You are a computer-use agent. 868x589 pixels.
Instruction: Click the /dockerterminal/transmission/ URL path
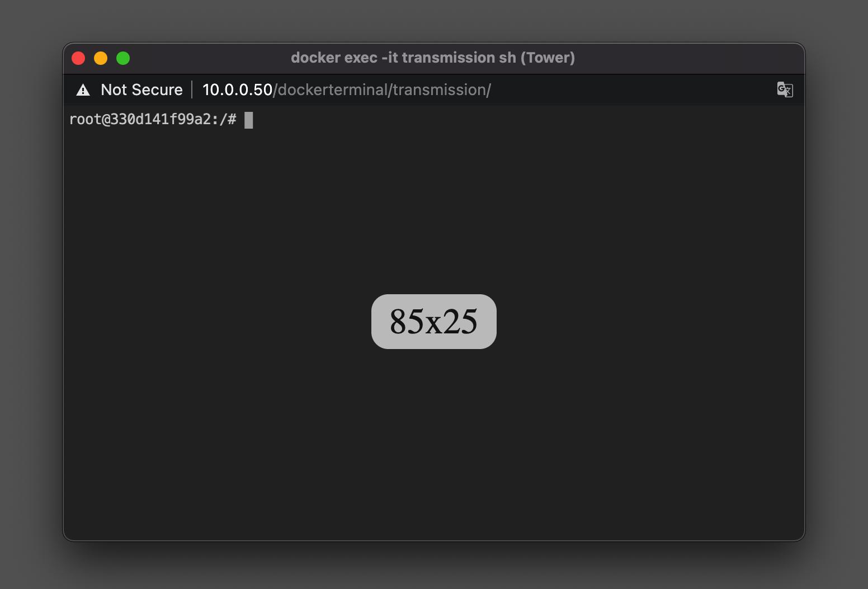pos(382,90)
